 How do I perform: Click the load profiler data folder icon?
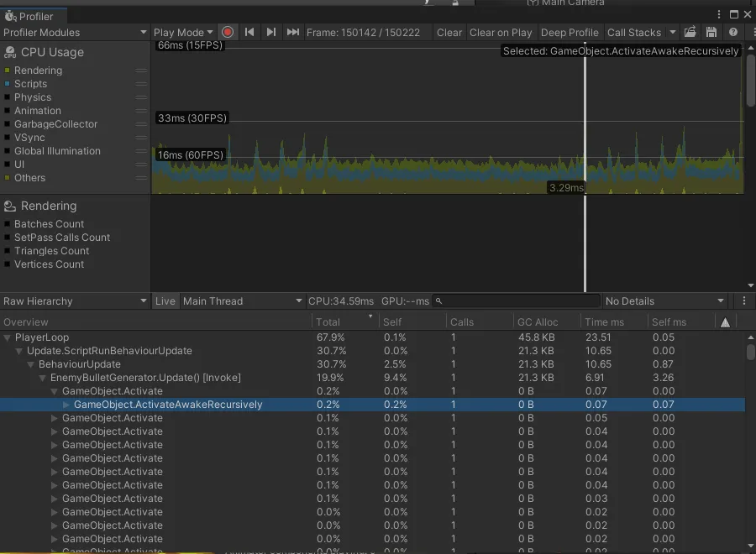[690, 32]
